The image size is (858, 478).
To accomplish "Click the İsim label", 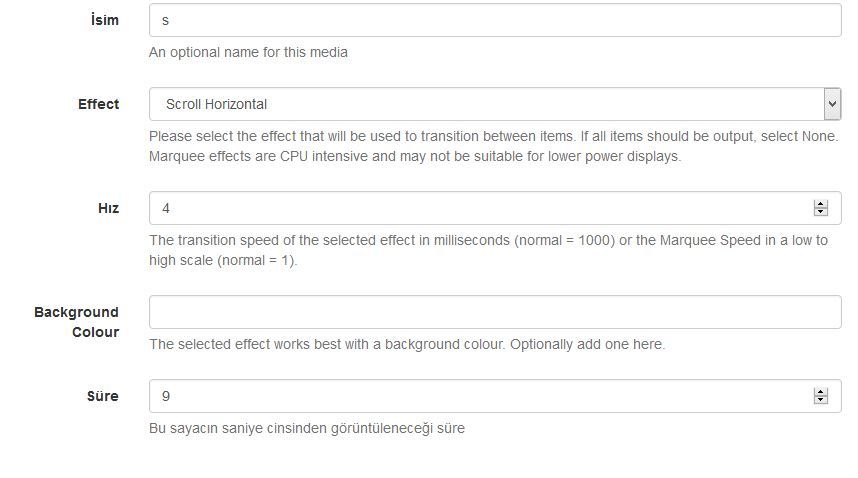I will (104, 20).
